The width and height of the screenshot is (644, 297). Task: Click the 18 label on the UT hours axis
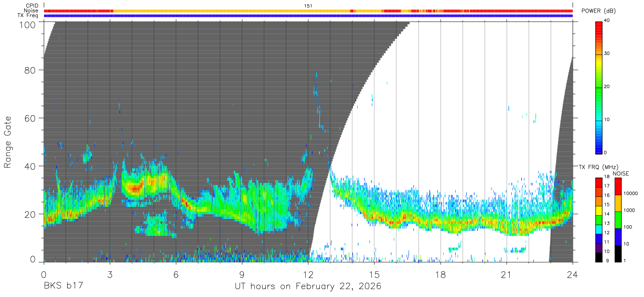point(440,275)
